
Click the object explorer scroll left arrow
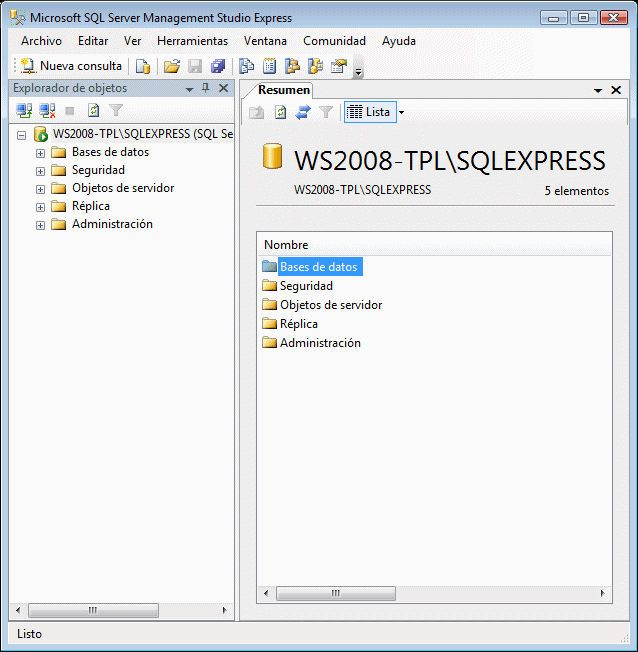(x=18, y=610)
